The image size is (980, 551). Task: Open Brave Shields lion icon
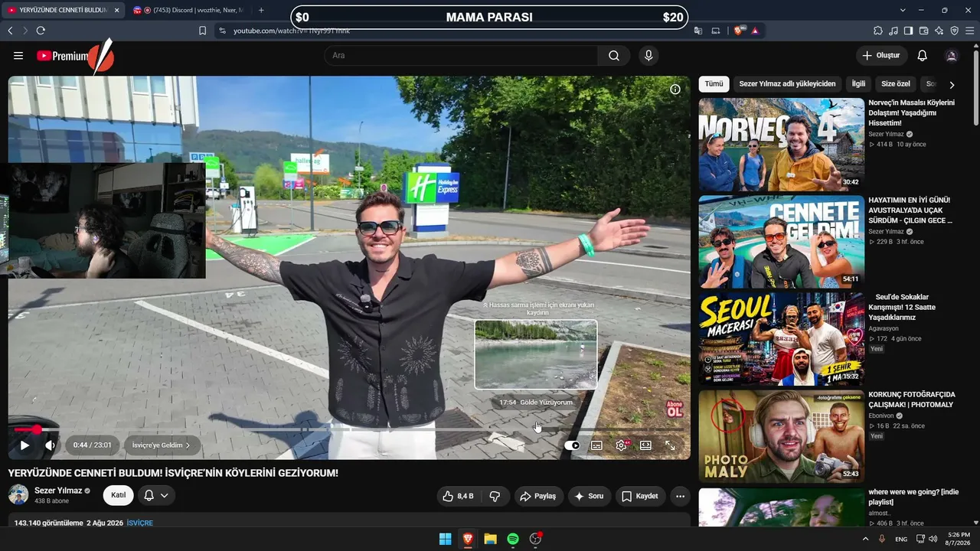(x=738, y=31)
